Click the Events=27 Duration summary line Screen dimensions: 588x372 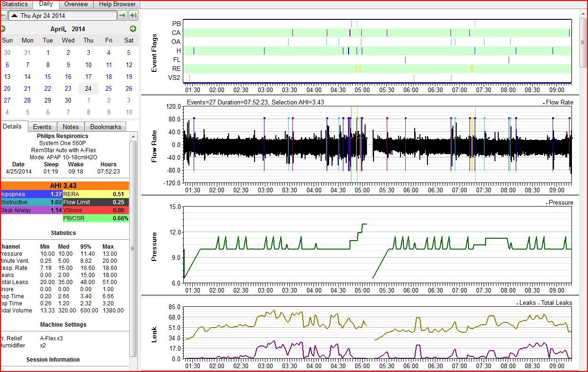[x=256, y=102]
